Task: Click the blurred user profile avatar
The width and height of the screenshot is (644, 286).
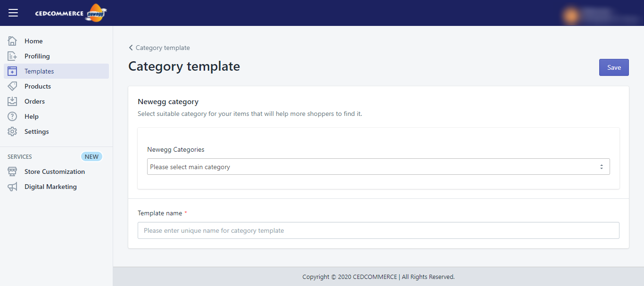Action: pyautogui.click(x=571, y=15)
